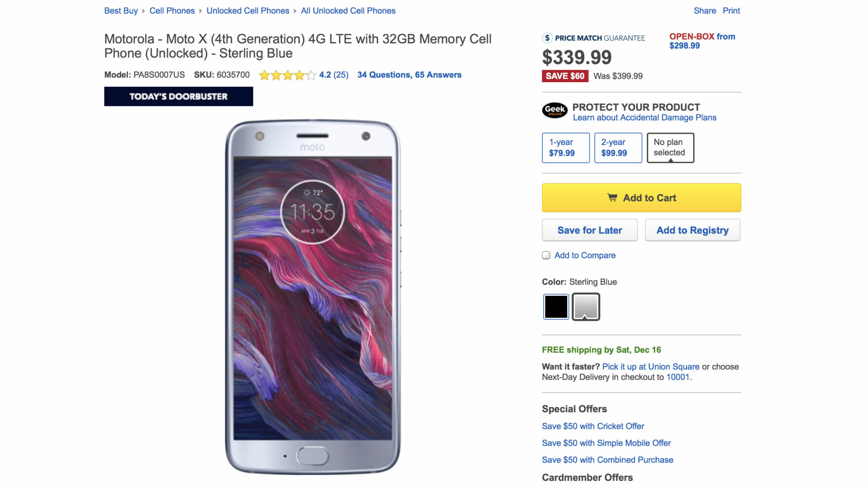Click the fourth star in product rating

(299, 75)
